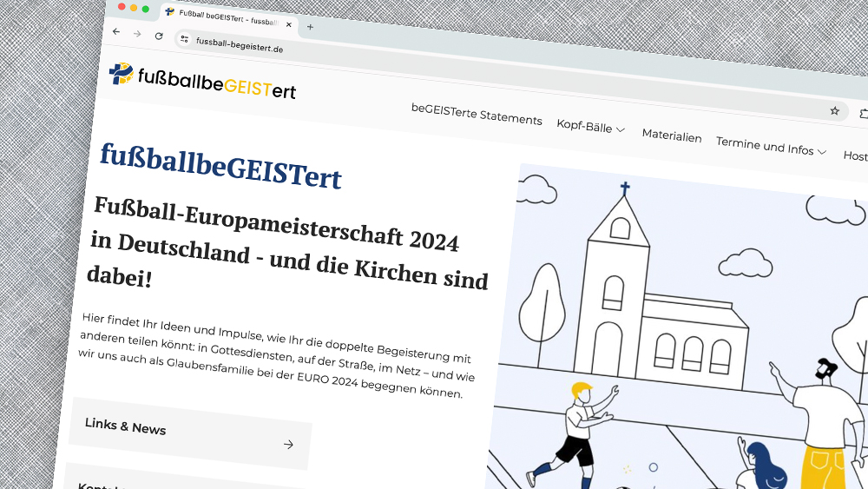Click paragraph starting Hier findet Ihr Ideen
This screenshot has width=868, height=489.
click(276, 355)
